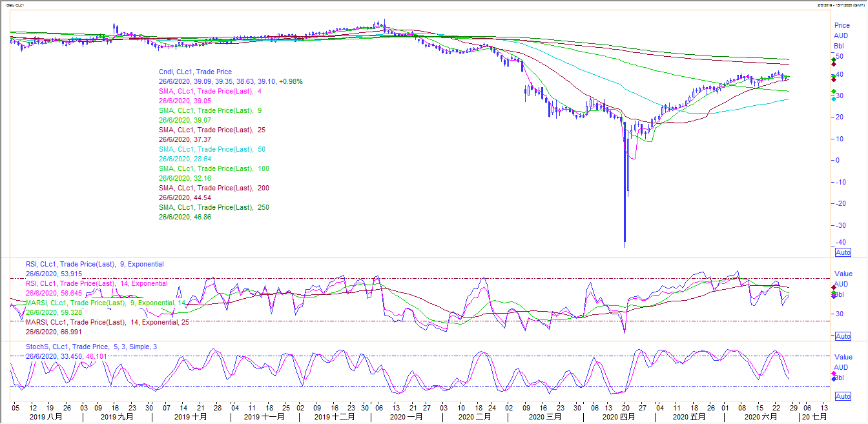Click the 2019 十月 month label
Image resolution: width=868 pixels, height=424 pixels.
tap(191, 418)
